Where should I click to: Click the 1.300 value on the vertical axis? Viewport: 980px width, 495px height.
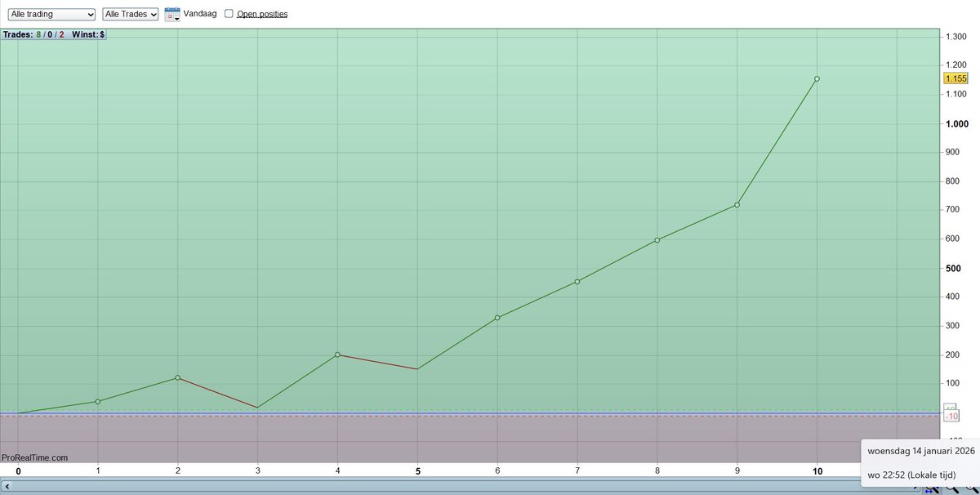click(x=956, y=38)
